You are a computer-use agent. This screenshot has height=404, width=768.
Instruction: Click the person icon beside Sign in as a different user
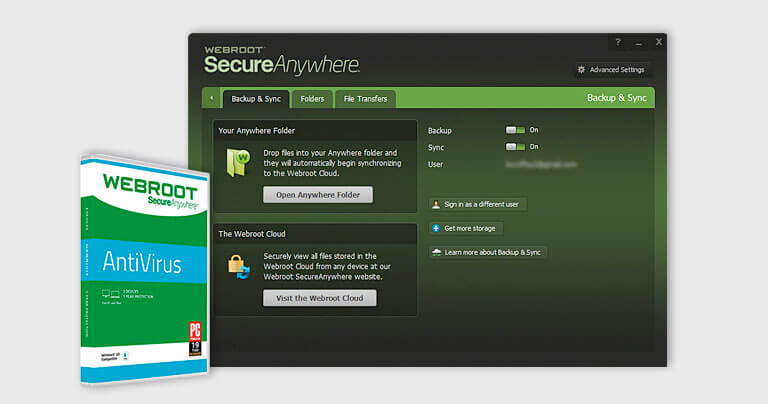[x=436, y=205]
